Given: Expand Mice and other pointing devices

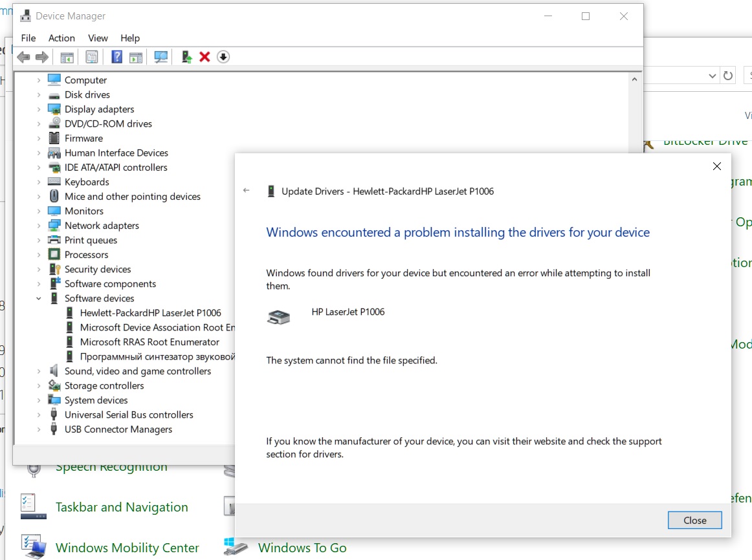Looking at the screenshot, I should coord(39,197).
